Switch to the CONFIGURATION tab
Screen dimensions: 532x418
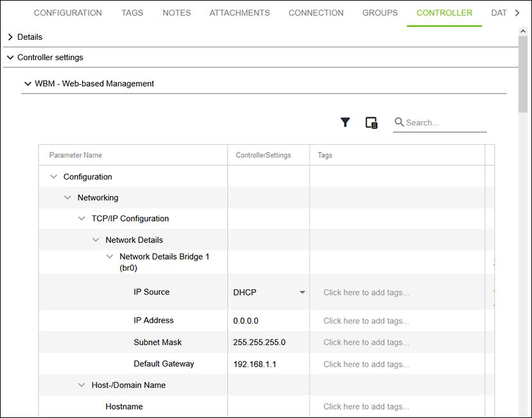[67, 13]
